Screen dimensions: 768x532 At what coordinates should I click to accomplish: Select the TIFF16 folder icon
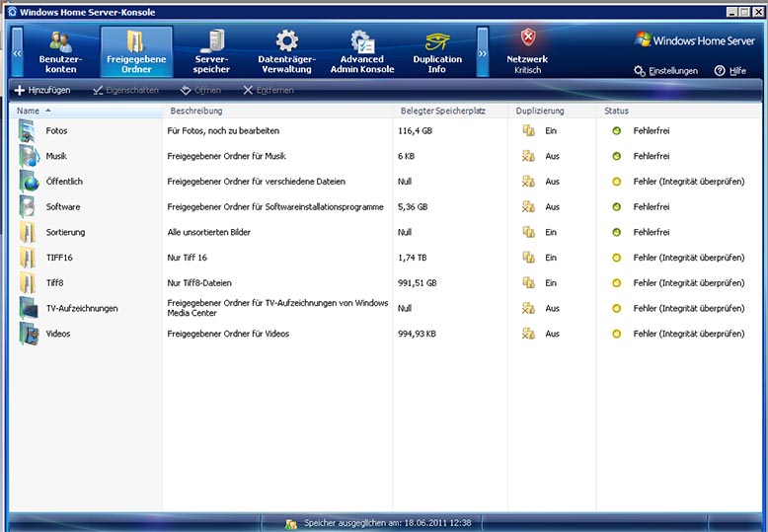coord(28,258)
